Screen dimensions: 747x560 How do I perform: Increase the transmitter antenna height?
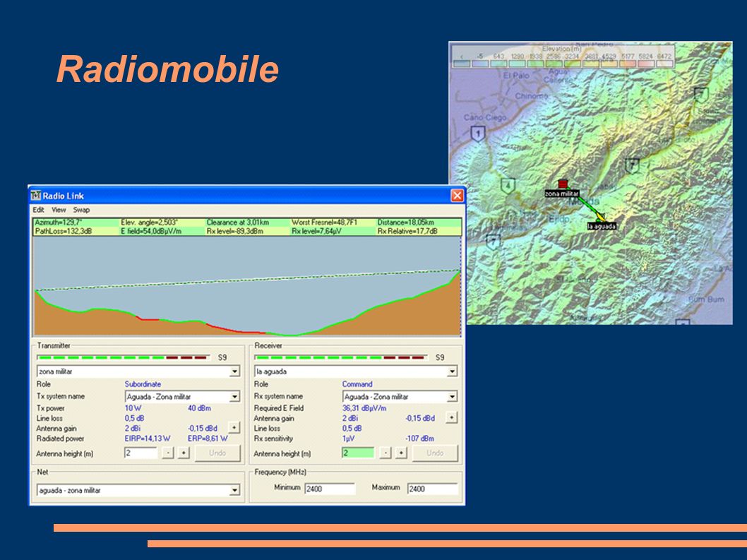click(x=184, y=453)
